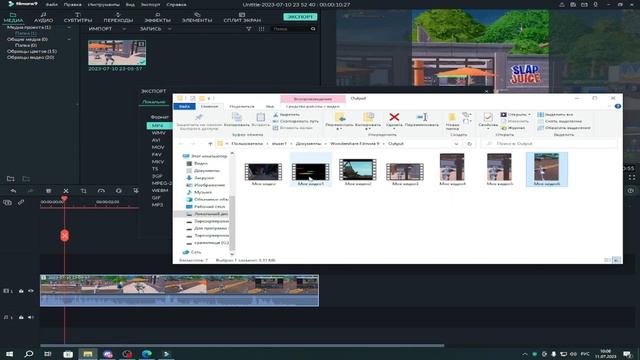Select the MKV format in export list
Viewport: 640px width, 360px height.
pos(158,162)
